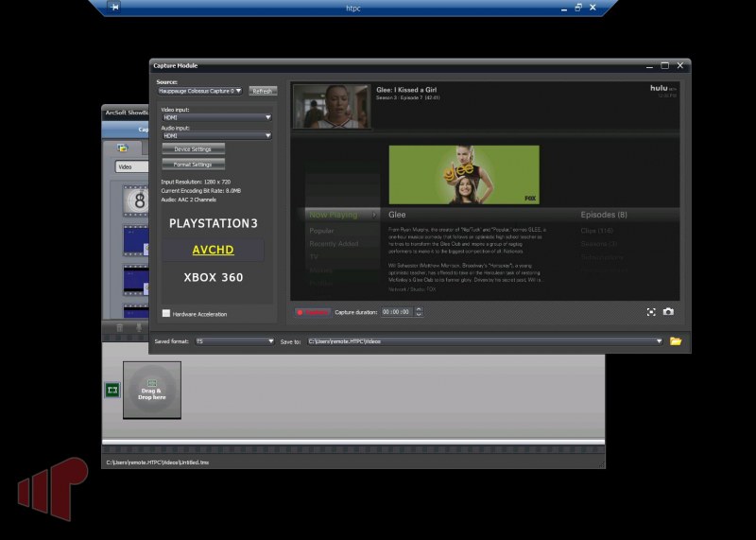756x540 pixels.
Task: Expand the Video input HDMI dropdown
Action: point(216,117)
